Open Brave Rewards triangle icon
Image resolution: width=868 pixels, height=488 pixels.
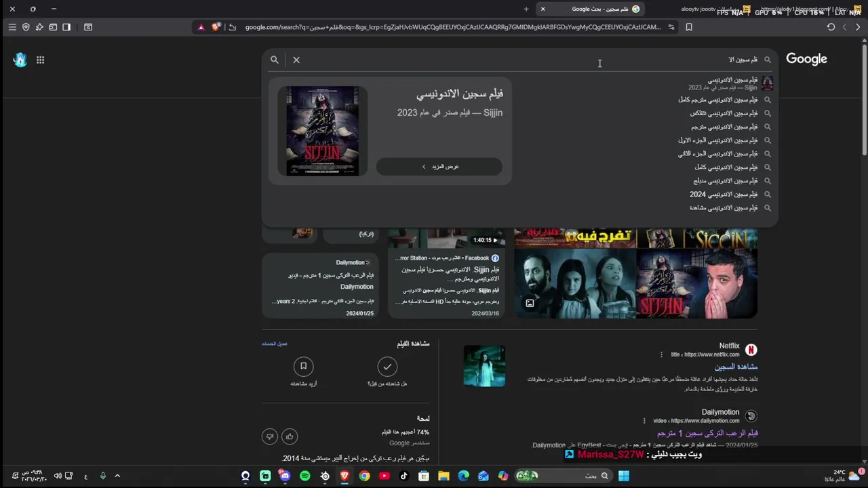201,27
